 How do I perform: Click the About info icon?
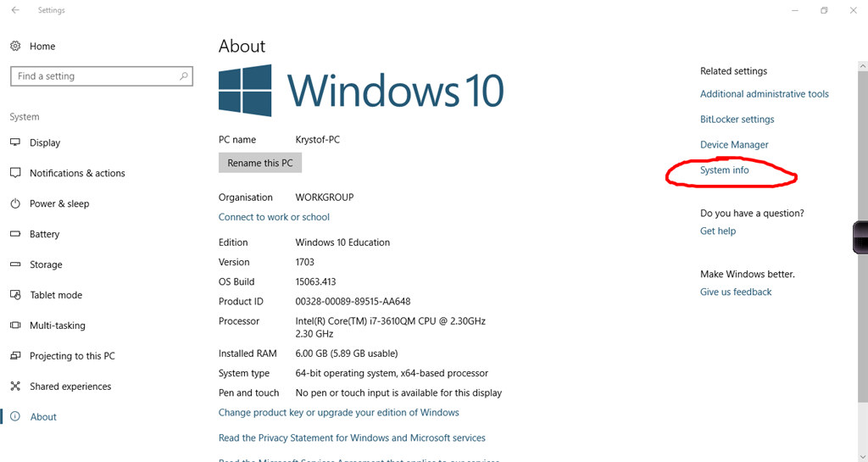click(x=15, y=416)
